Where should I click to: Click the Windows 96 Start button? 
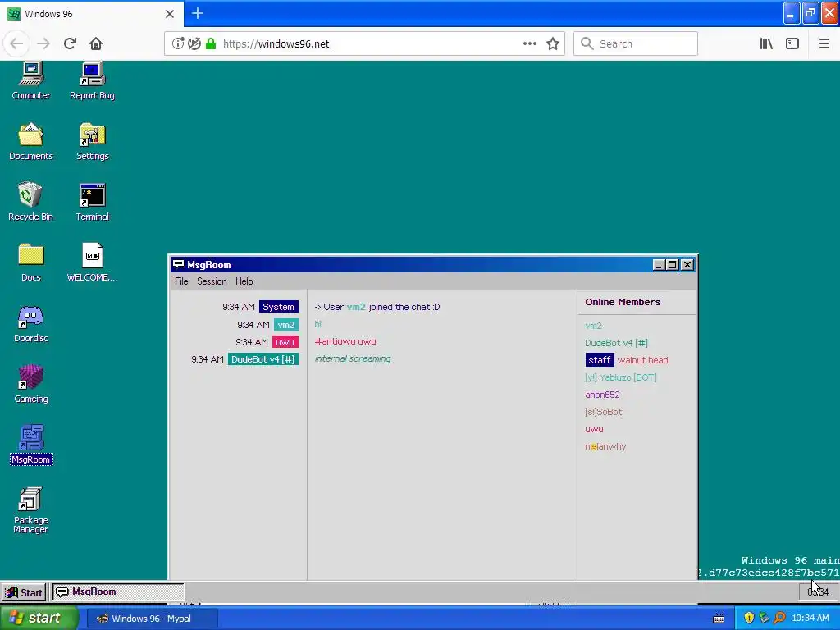tap(24, 592)
